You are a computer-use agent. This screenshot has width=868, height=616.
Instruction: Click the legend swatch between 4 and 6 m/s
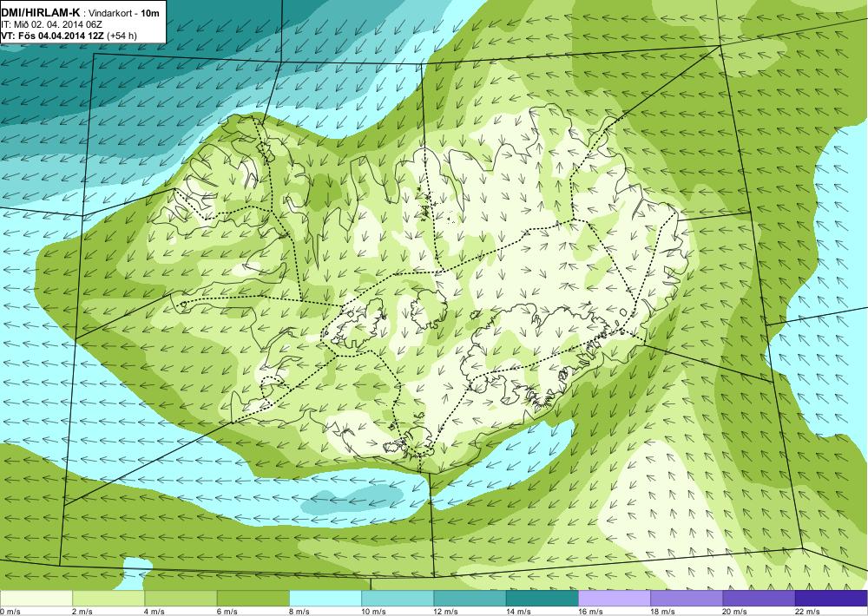(181, 599)
